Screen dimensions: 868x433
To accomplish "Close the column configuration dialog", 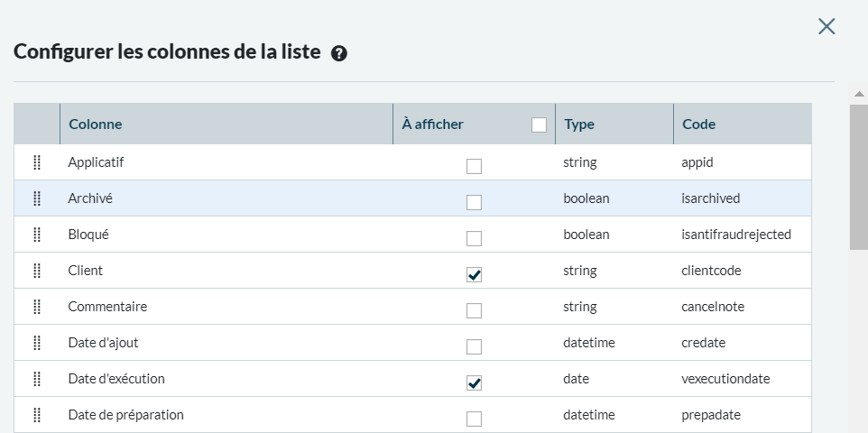I will pyautogui.click(x=826, y=26).
